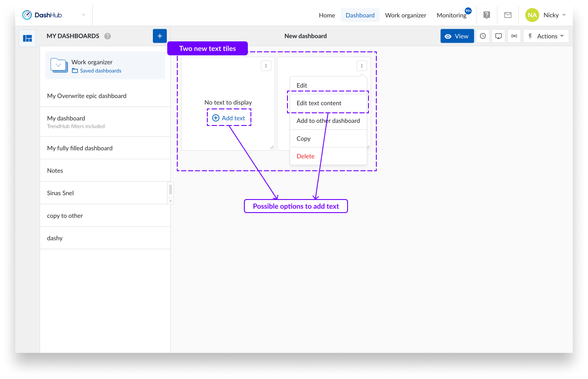Toggle the live mode broadcast icon

514,36
